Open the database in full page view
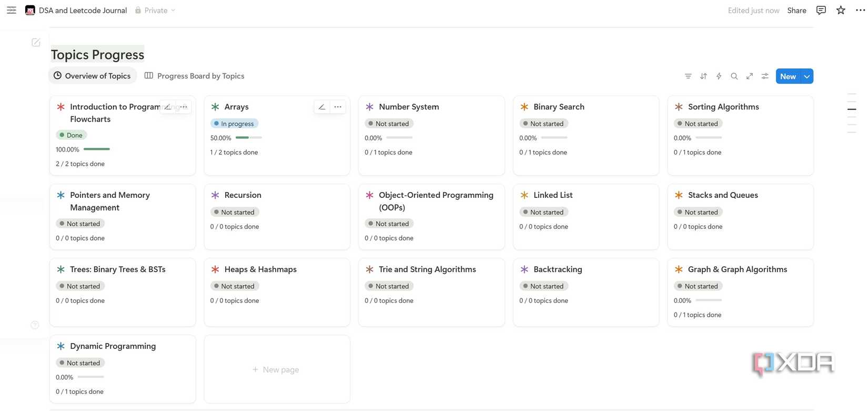Viewport: 868px width, 411px height. [x=750, y=76]
